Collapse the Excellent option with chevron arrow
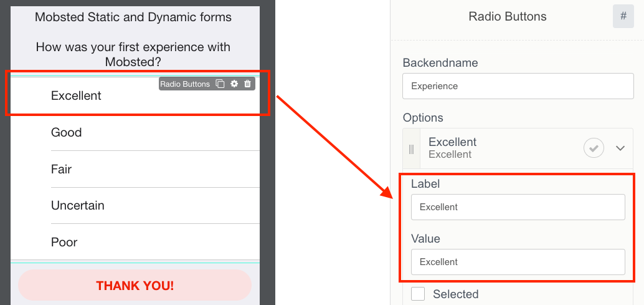The width and height of the screenshot is (644, 305). pyautogui.click(x=620, y=148)
